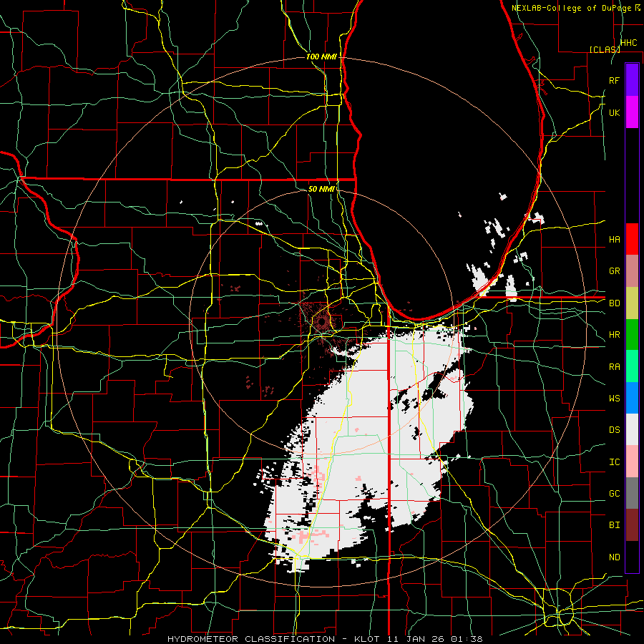The image size is (644, 644).
Task: Click the WS blue legend swatch
Action: [x=632, y=398]
